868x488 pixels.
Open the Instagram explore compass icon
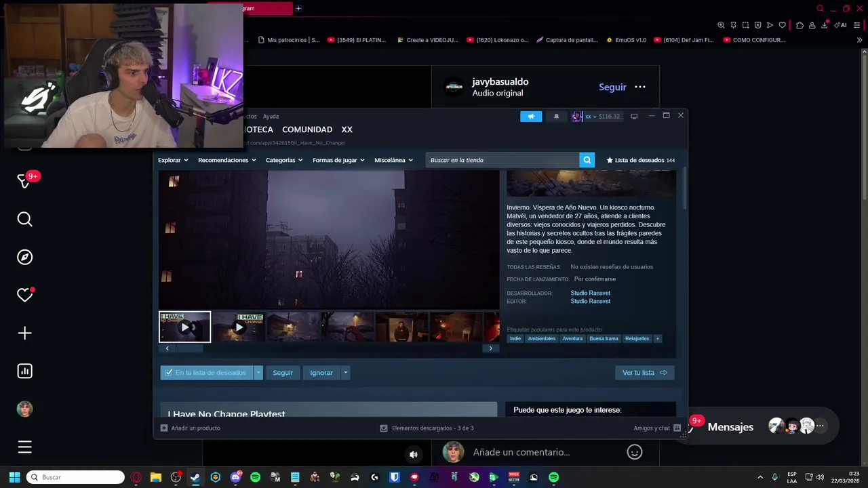[24, 257]
